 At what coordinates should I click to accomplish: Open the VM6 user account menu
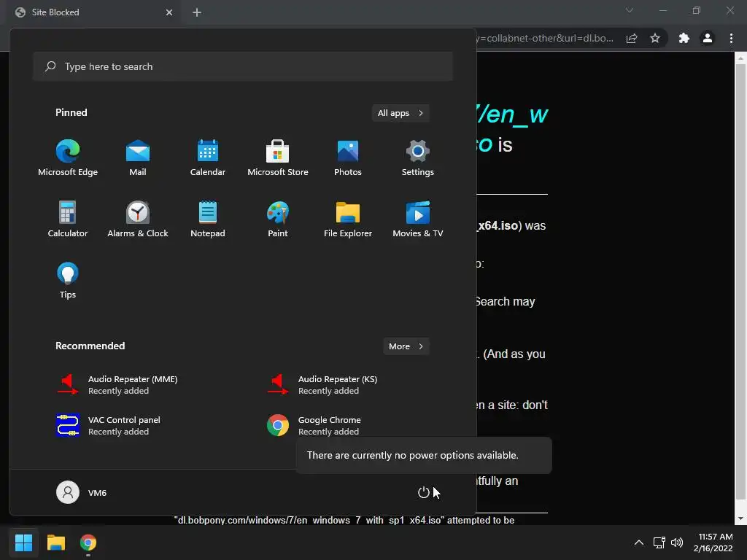pos(82,492)
